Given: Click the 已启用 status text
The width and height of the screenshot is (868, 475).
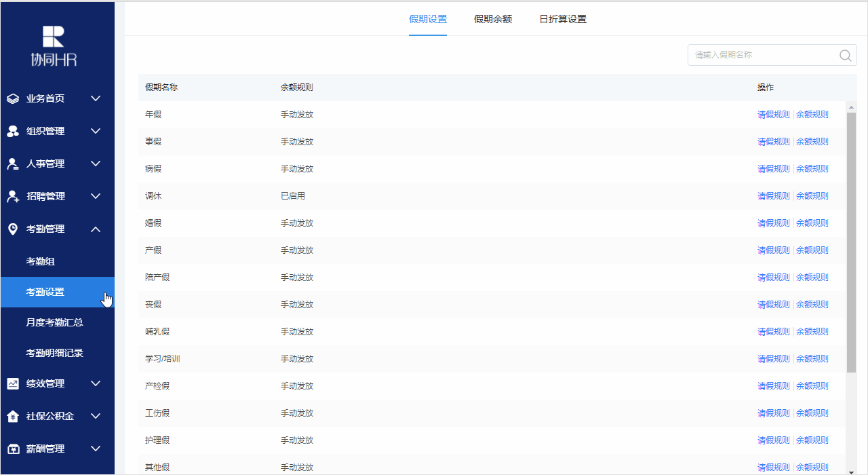Looking at the screenshot, I should coord(293,196).
